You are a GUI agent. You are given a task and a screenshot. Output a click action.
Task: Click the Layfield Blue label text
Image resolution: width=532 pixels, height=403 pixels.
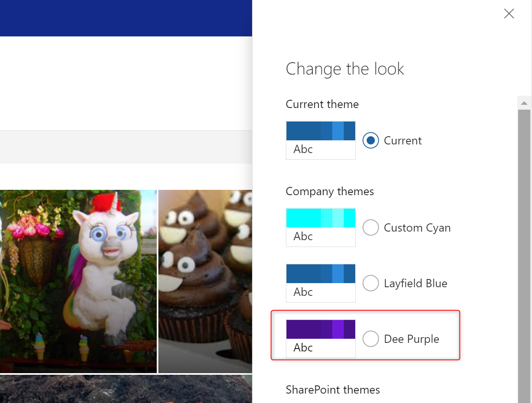(x=415, y=284)
